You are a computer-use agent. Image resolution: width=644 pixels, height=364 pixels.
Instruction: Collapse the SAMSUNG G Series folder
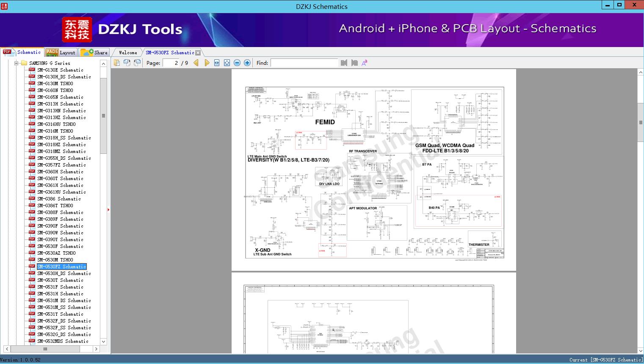(x=17, y=63)
